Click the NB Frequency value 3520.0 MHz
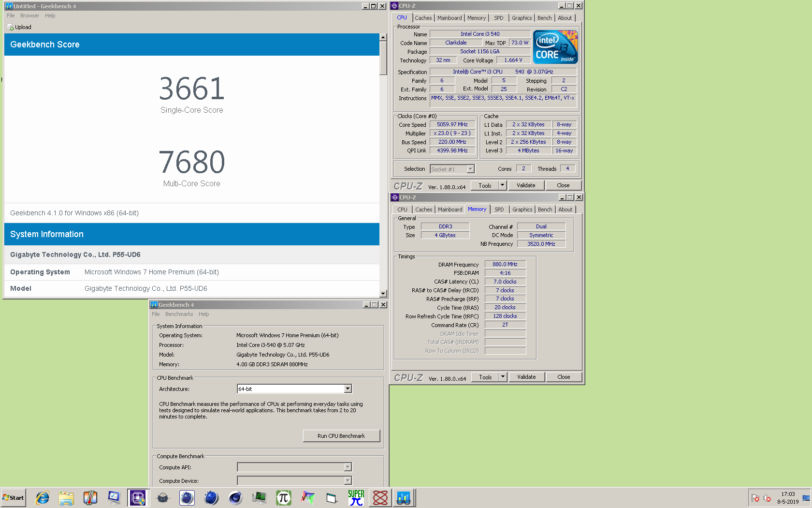 [x=541, y=244]
